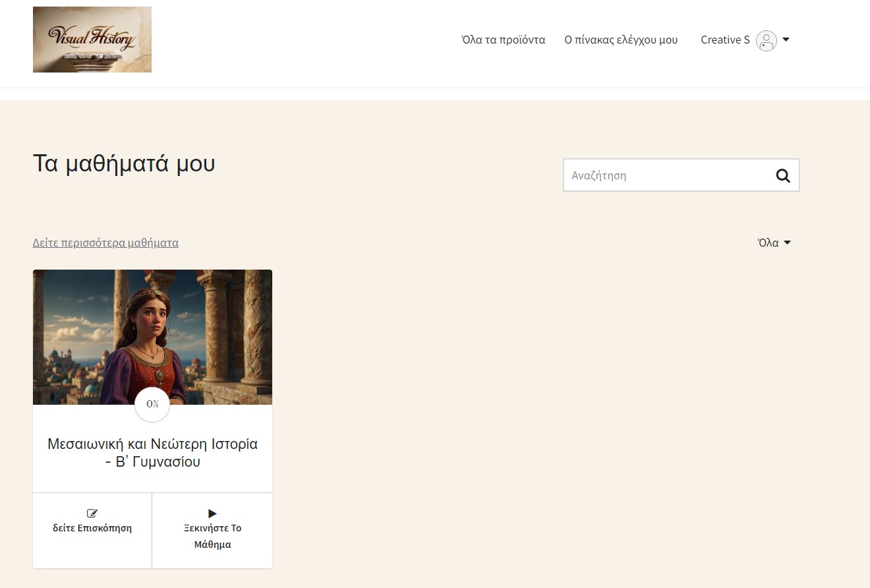Click the 0% progress circle indicator

152,404
